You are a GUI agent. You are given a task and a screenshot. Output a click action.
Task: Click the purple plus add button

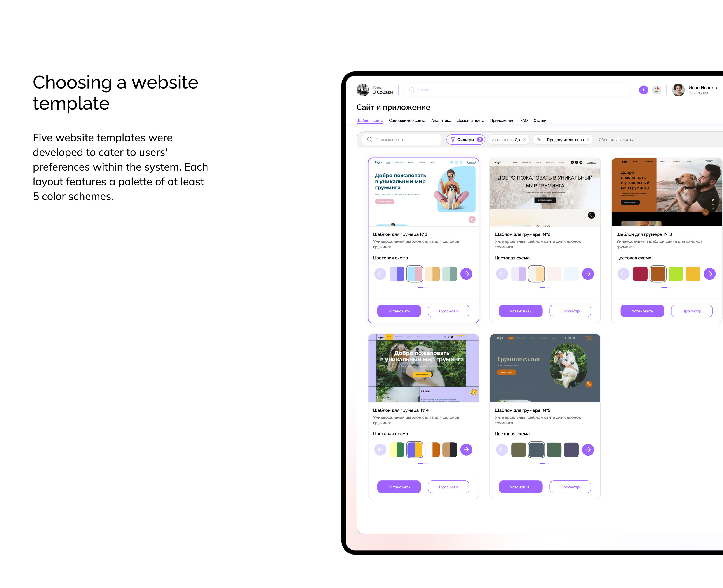click(x=643, y=90)
